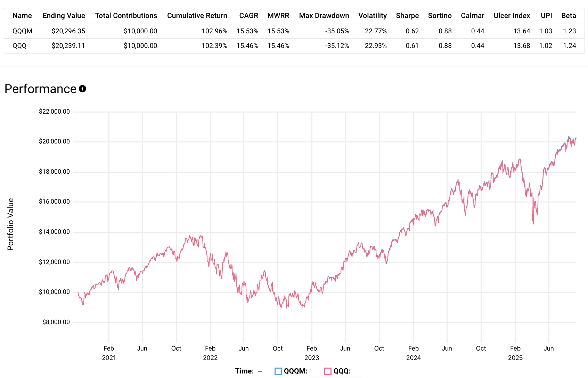The width and height of the screenshot is (588, 378).
Task: Select the Calmar column header
Action: pyautogui.click(x=472, y=16)
